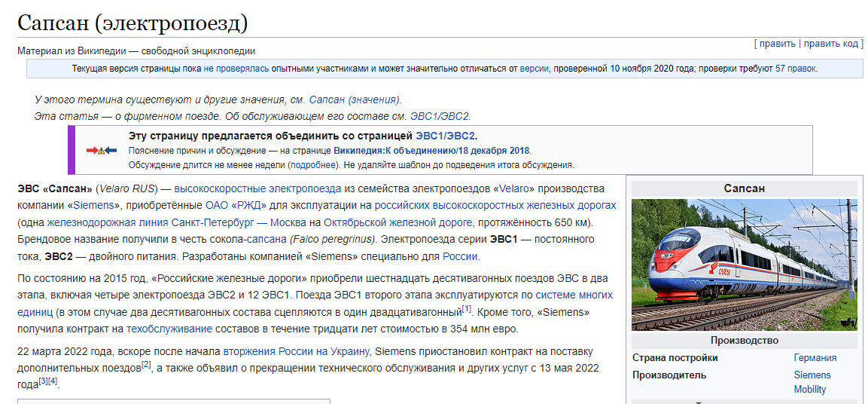Screen dimensions: 868x404
Task: Click the "править код" edit source link
Action: tap(831, 44)
